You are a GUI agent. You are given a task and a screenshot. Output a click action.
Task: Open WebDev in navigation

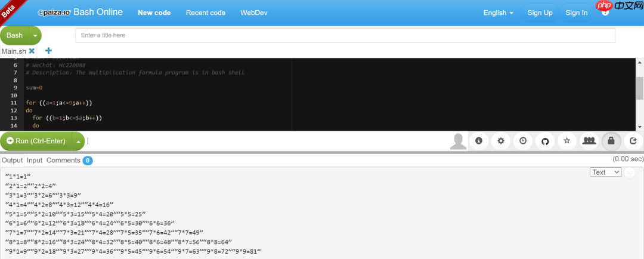pyautogui.click(x=254, y=13)
